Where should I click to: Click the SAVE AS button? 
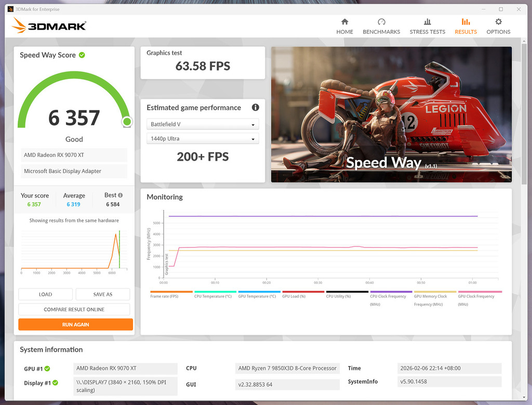click(x=102, y=294)
